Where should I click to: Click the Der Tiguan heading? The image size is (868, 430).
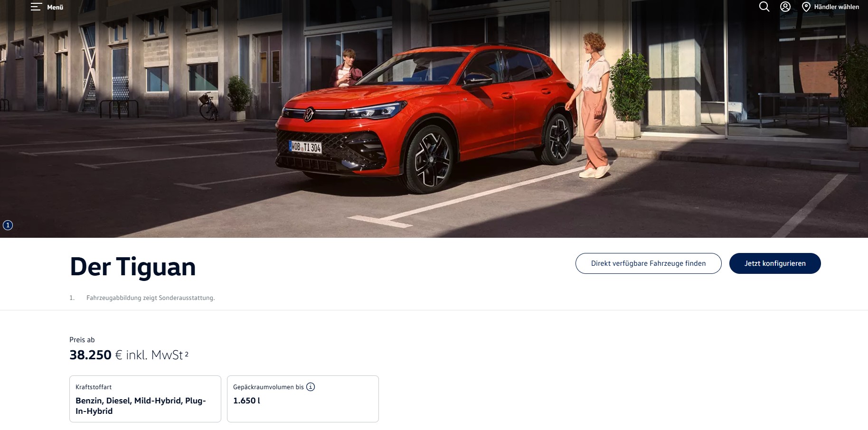[x=132, y=266]
